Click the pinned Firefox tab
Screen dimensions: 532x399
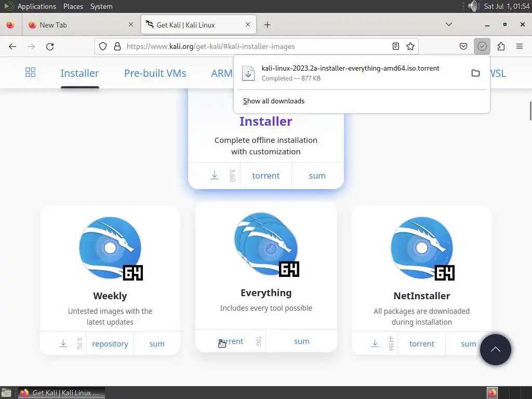[10, 25]
